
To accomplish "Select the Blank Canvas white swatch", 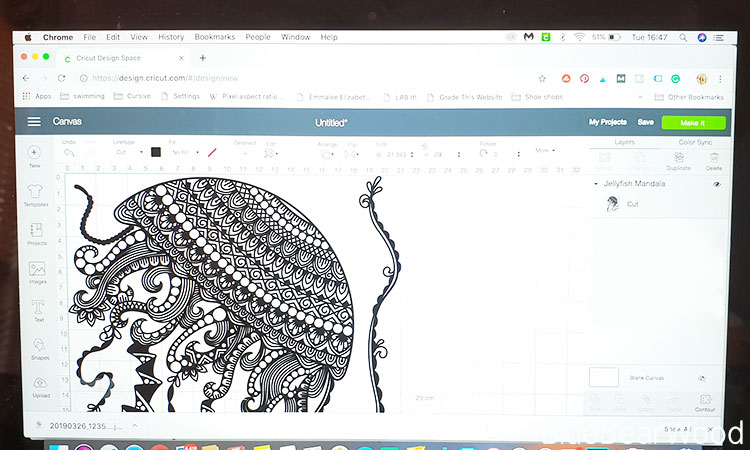I will point(604,377).
